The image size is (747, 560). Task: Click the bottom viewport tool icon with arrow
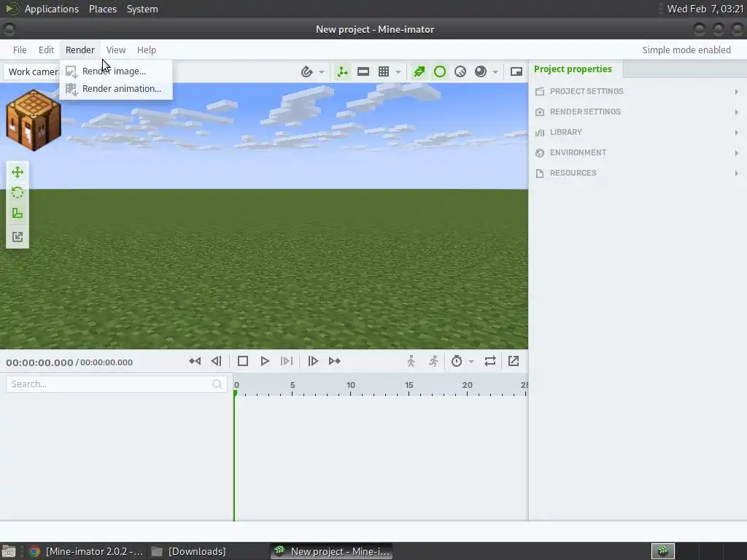coord(18,237)
